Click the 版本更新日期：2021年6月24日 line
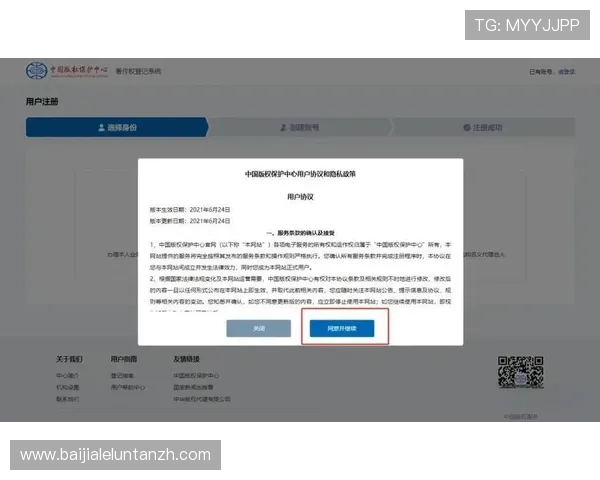 point(190,221)
